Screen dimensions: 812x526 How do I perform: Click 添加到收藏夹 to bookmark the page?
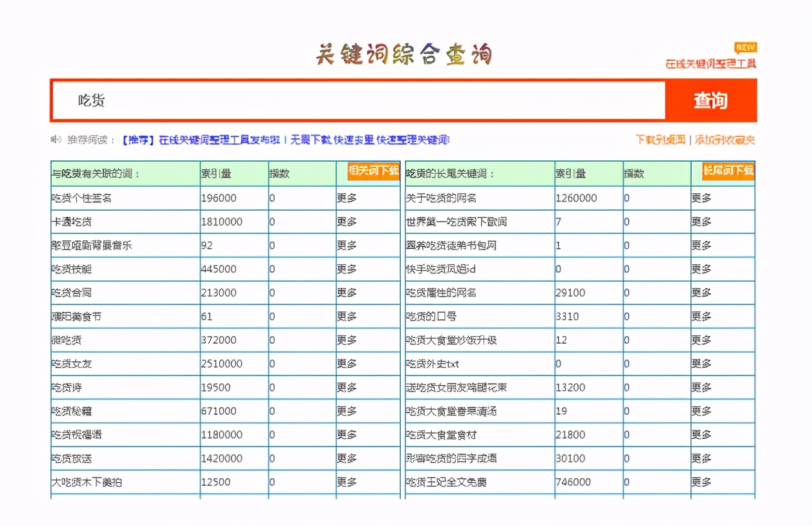(x=725, y=138)
